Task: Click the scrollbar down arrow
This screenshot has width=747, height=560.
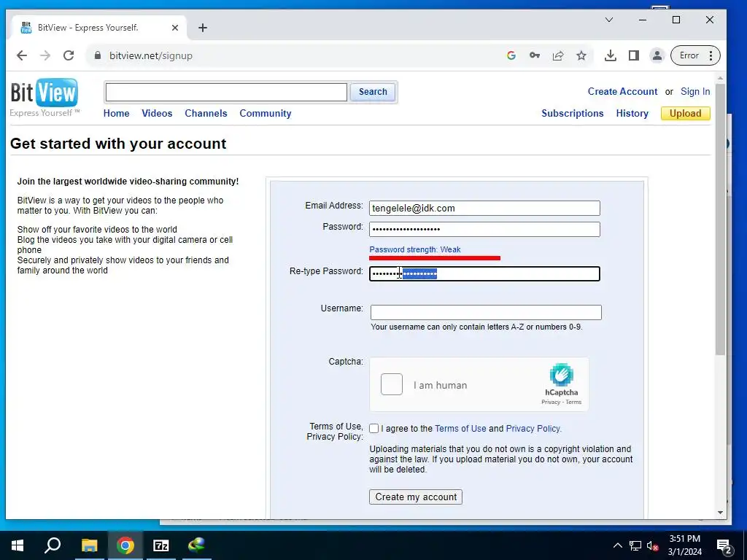Action: (x=720, y=513)
